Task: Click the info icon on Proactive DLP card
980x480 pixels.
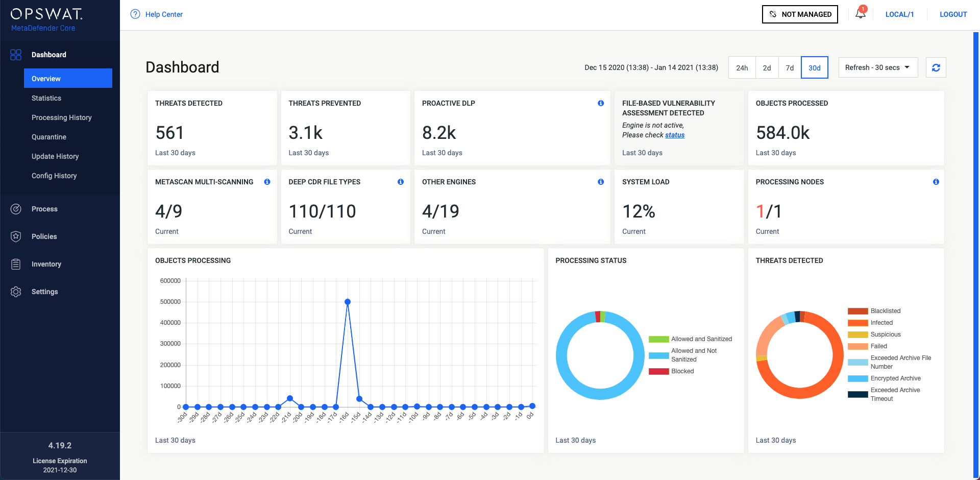Action: point(600,103)
